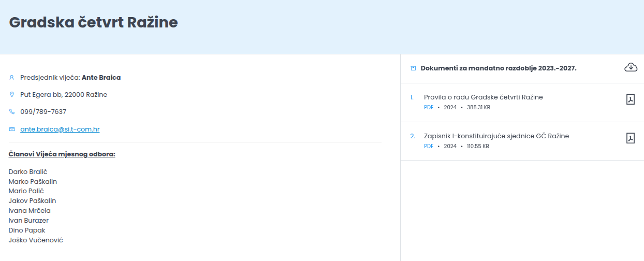Select the phone number 099/789-7637
644x261 pixels.
click(43, 112)
